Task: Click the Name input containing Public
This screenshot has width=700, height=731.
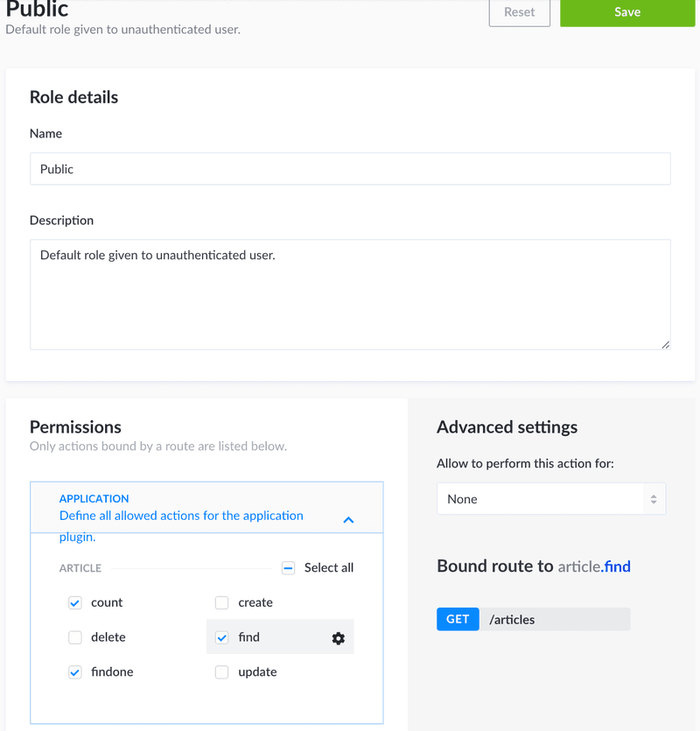Action: coord(350,168)
